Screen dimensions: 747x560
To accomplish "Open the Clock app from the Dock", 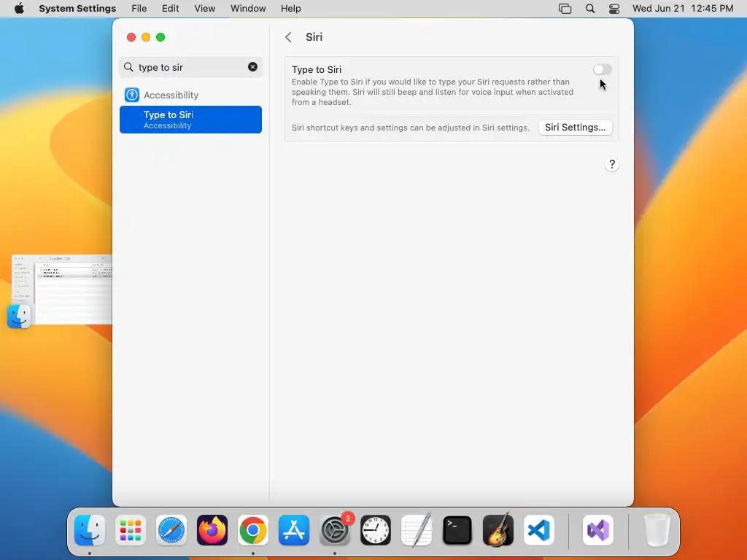I will pos(376,530).
